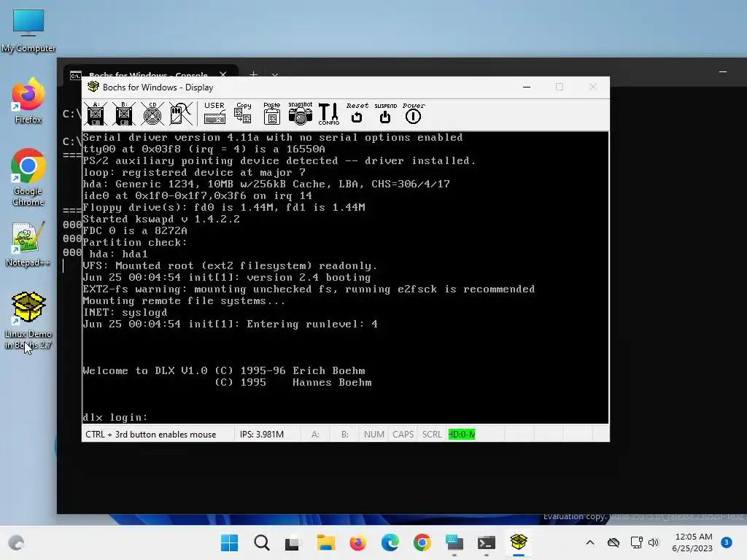Open a new tab in console window
This screenshot has height=560, width=747.
pos(253,75)
